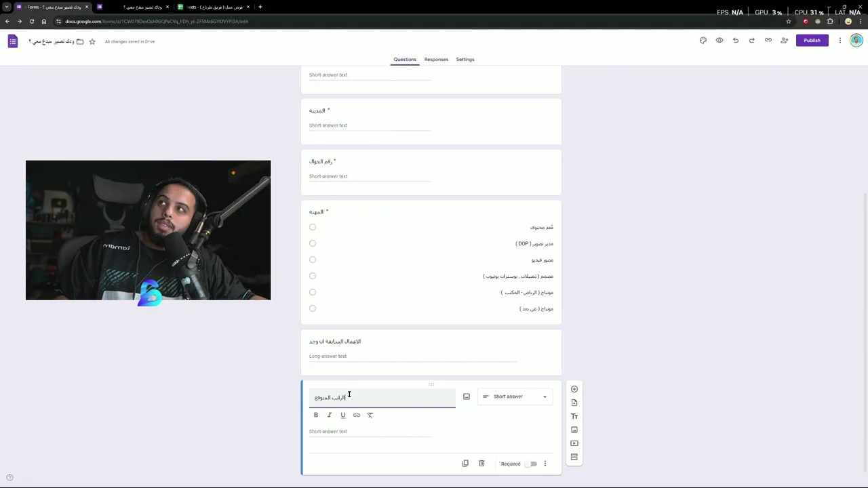Go back in browser history
This screenshot has width=868, height=488.
(x=7, y=21)
